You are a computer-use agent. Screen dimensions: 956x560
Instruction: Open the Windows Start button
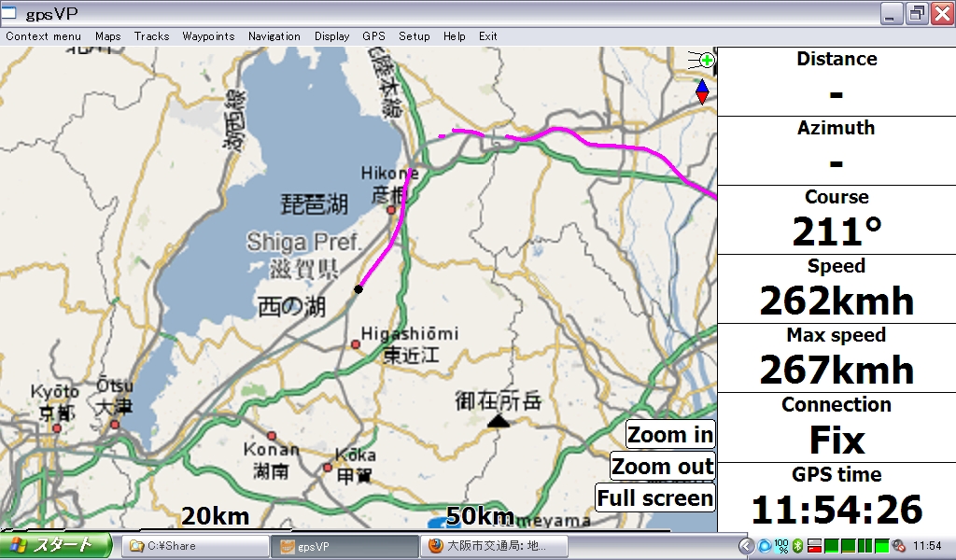click(x=54, y=545)
